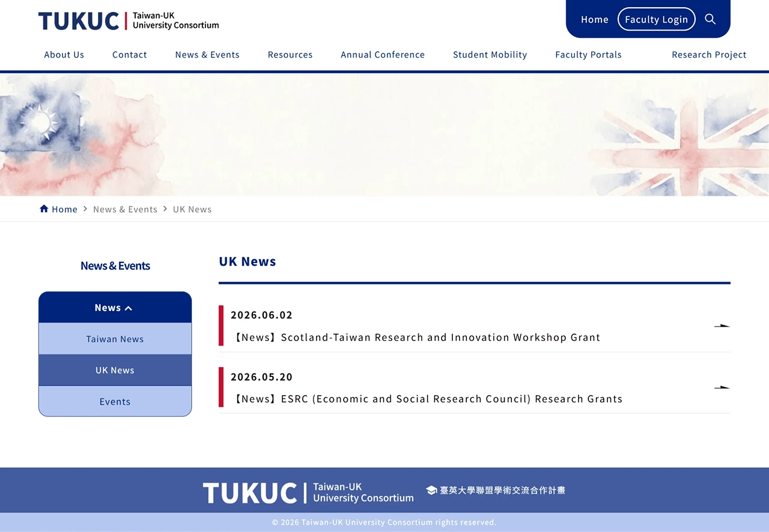
Task: Click News & Events breadcrumb link
Action: pyautogui.click(x=125, y=209)
